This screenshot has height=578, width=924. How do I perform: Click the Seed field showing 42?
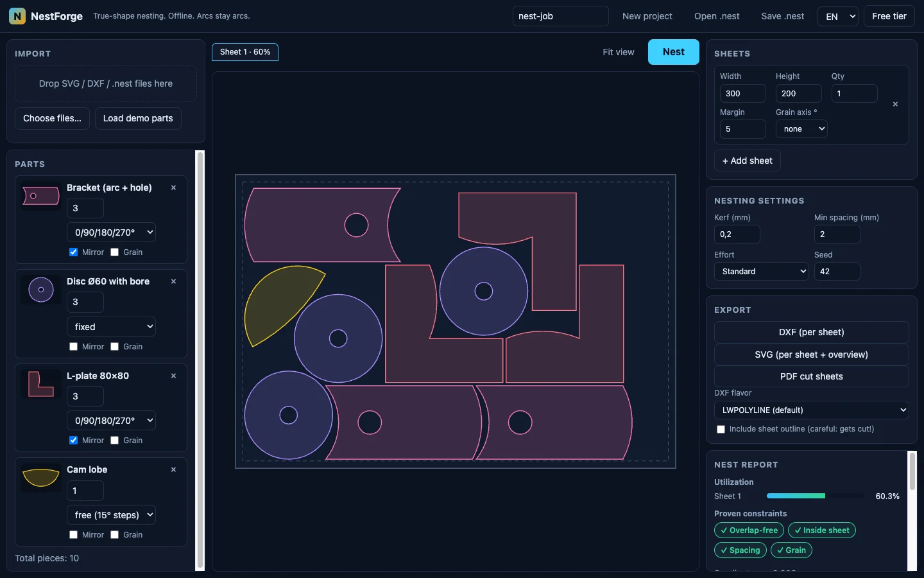(x=837, y=272)
